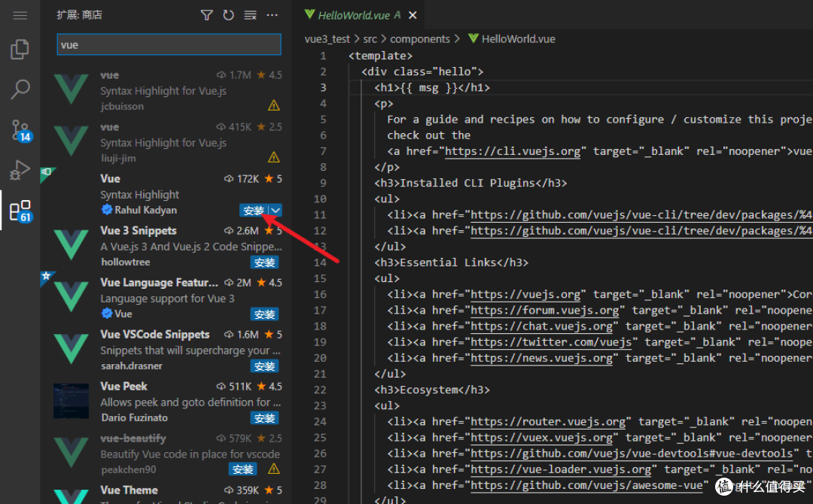813x504 pixels.
Task: Expand the vue3_test breadcrumb
Action: click(327, 38)
